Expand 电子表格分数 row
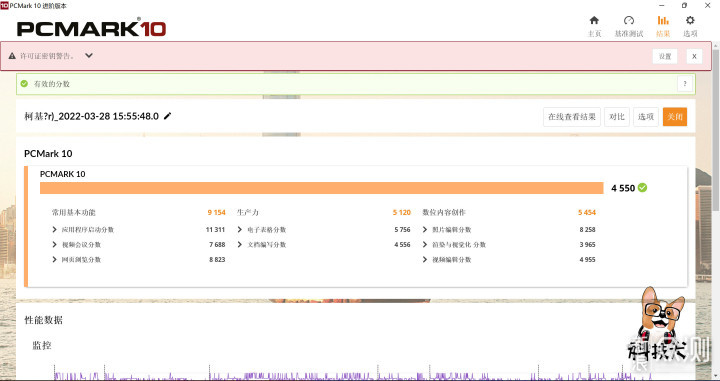 click(x=240, y=229)
